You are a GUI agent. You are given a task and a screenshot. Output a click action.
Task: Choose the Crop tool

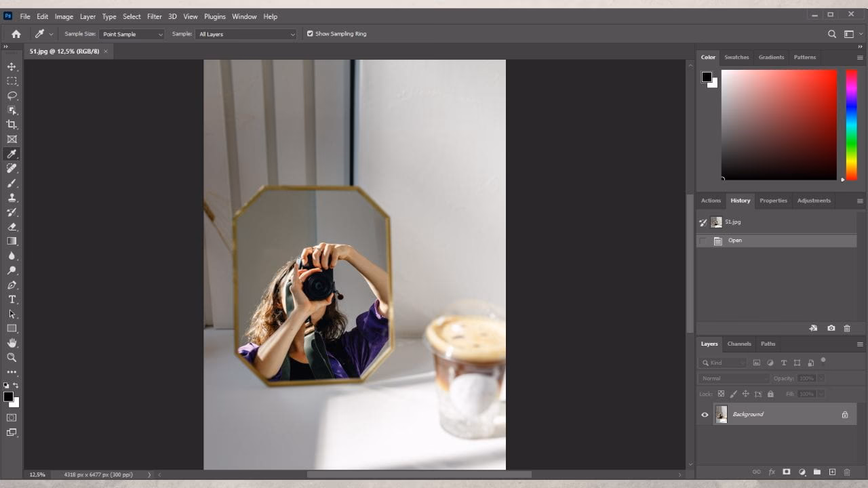coord(11,124)
